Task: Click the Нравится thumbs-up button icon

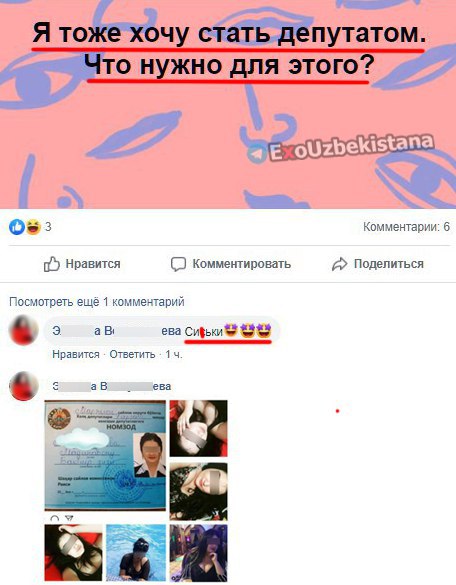Action: (x=52, y=264)
